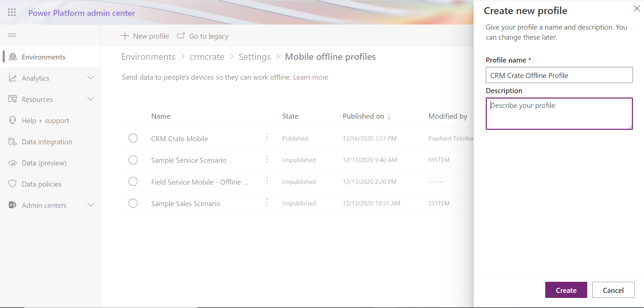
Task: Open the ellipsis menu for Field Service Mobile
Action: point(267,181)
